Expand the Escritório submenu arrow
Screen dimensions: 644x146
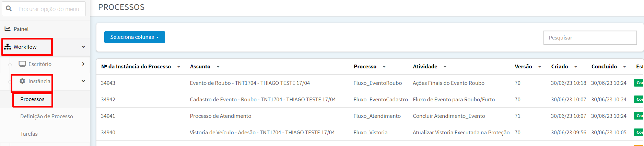coord(83,64)
